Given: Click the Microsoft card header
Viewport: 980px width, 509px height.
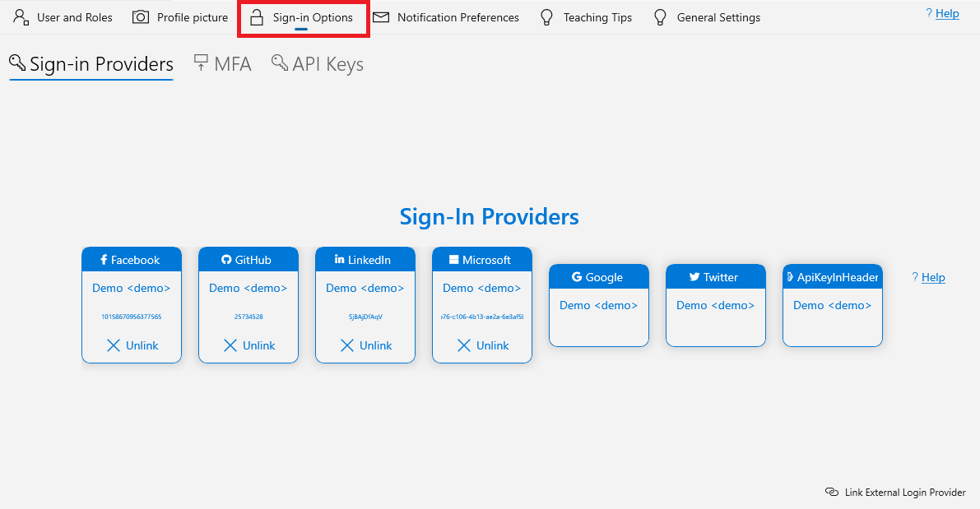Looking at the screenshot, I should tap(482, 259).
